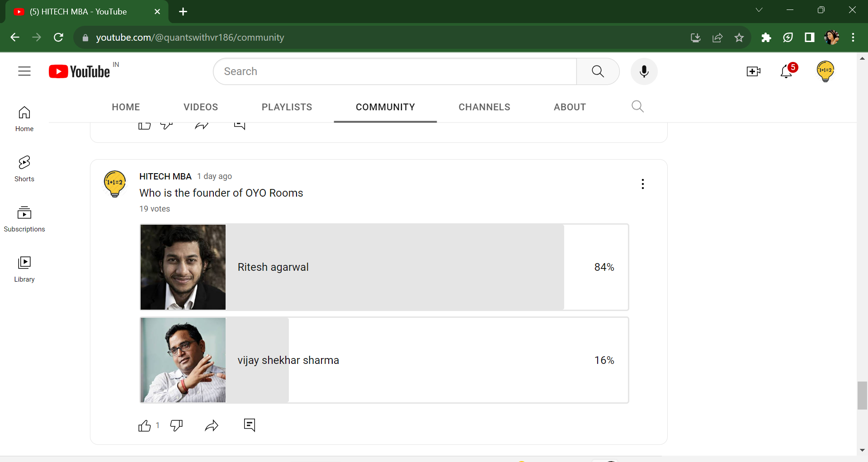Open the YouTube guide hamburger menu
The image size is (868, 462).
pos(24,71)
